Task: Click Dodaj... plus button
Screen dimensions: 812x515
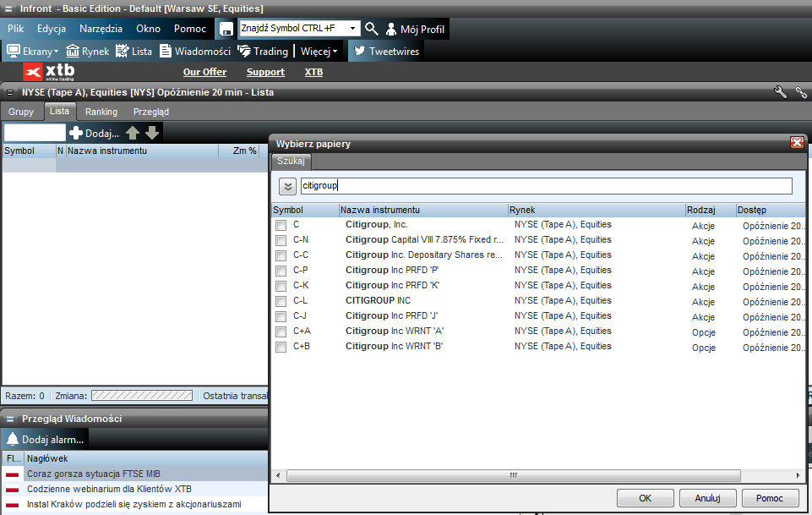Action: click(95, 133)
